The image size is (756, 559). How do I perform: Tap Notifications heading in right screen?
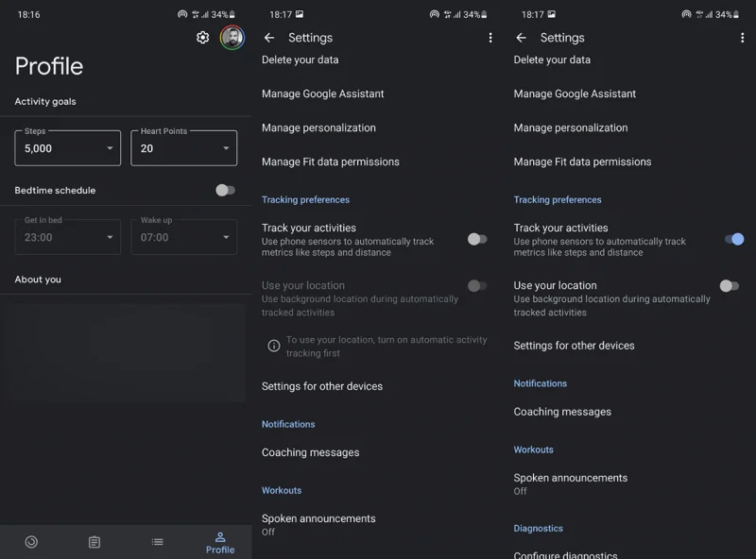(x=540, y=383)
